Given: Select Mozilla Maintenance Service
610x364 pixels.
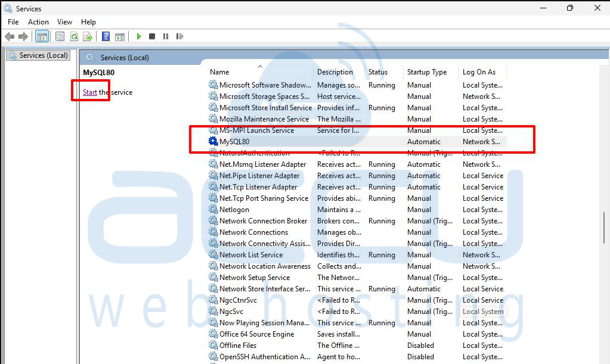Looking at the screenshot, I should (264, 119).
